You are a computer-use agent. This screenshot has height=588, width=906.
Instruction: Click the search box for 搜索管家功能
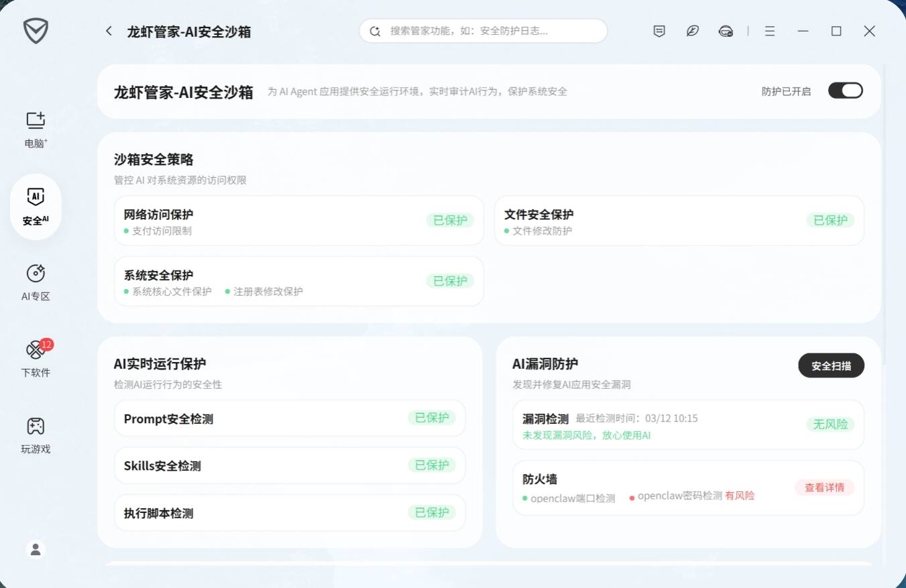[x=483, y=31]
